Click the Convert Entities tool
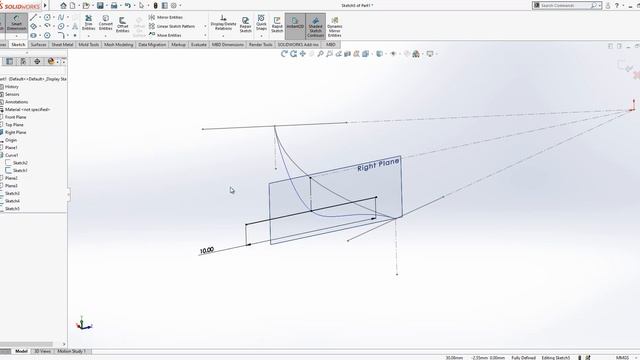The height and width of the screenshot is (360, 640). (x=105, y=22)
